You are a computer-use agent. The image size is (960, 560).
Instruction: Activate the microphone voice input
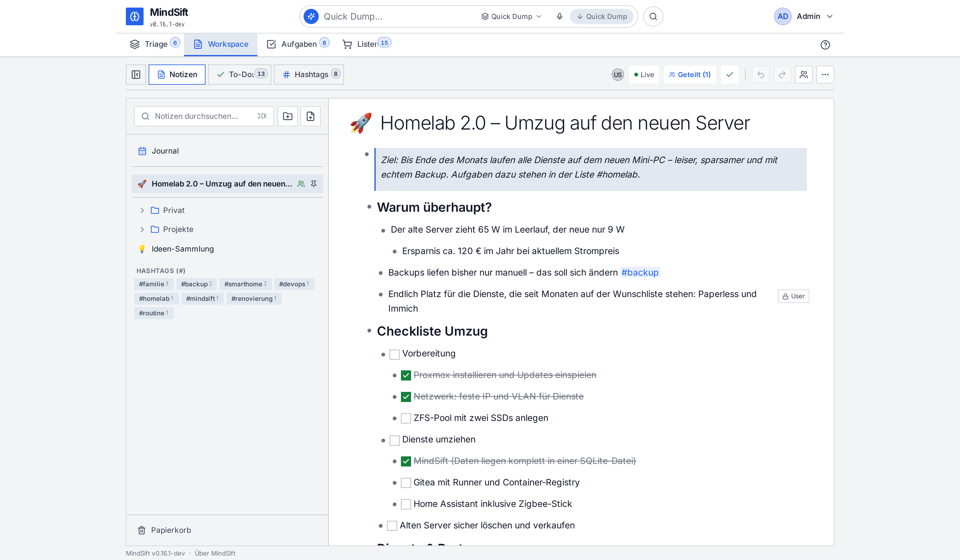[559, 16]
